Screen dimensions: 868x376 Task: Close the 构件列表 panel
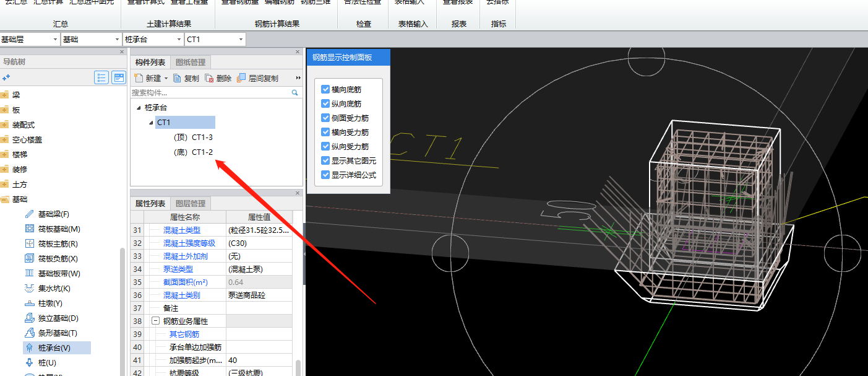299,52
